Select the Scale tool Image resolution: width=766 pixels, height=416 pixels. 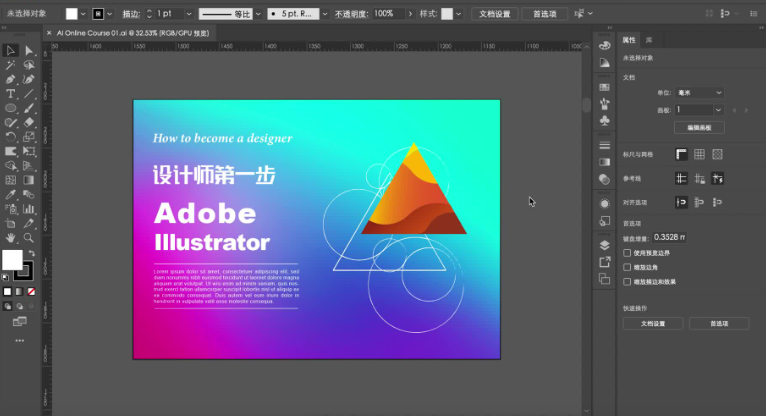pyautogui.click(x=29, y=137)
